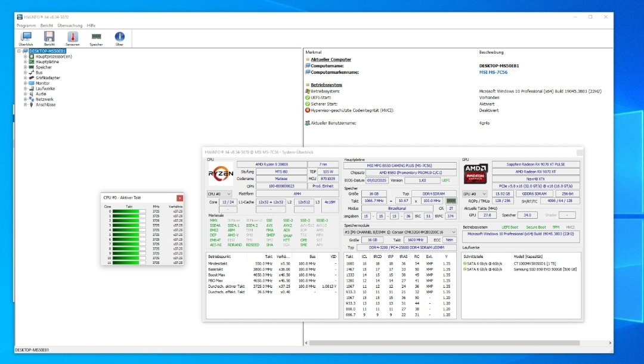
Task: Click the 1600 timing row in memory table
Action: (400, 263)
